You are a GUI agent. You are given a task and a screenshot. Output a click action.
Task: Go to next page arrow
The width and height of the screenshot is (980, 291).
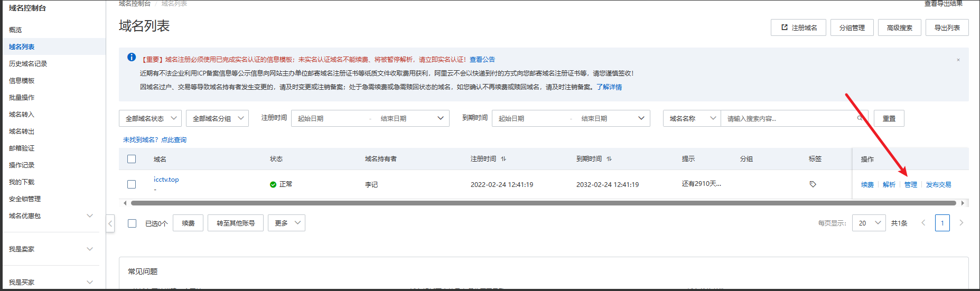[x=961, y=223]
